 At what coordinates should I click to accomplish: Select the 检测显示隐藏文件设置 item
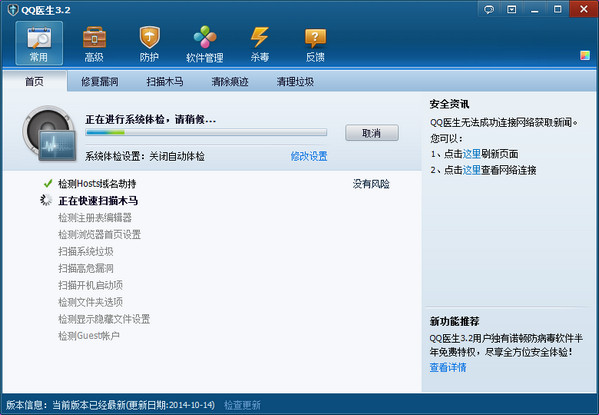tap(104, 319)
